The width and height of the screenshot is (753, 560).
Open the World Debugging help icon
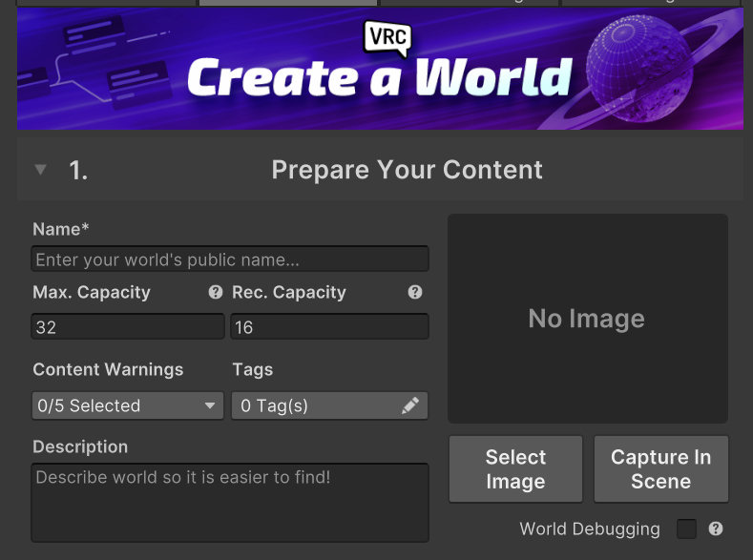pos(716,529)
